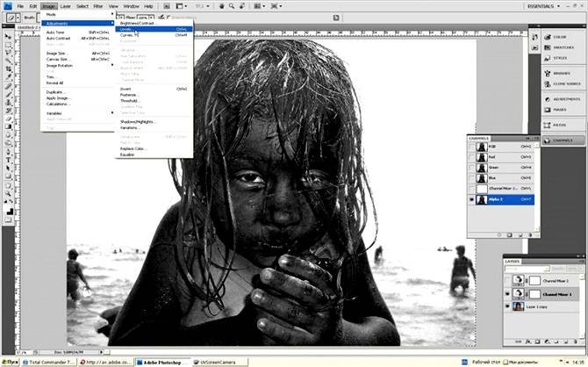Toggle visibility of RGB channel

point(470,148)
